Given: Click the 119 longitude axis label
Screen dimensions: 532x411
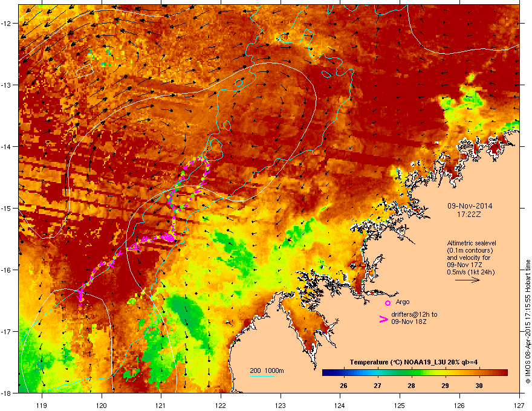Looking at the screenshot, I should pos(42,405).
